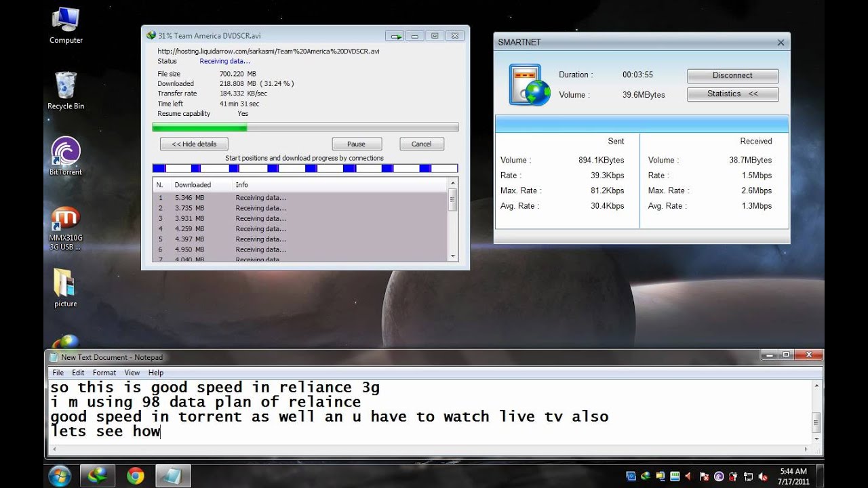Click the connections list scrollbar down arrow
868x488 pixels.
(x=453, y=256)
